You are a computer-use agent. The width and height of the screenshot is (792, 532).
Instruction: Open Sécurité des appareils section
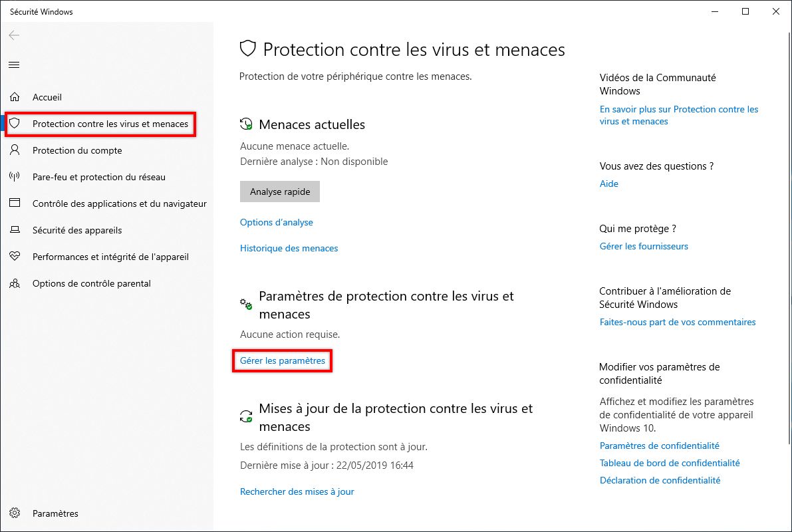(78, 230)
